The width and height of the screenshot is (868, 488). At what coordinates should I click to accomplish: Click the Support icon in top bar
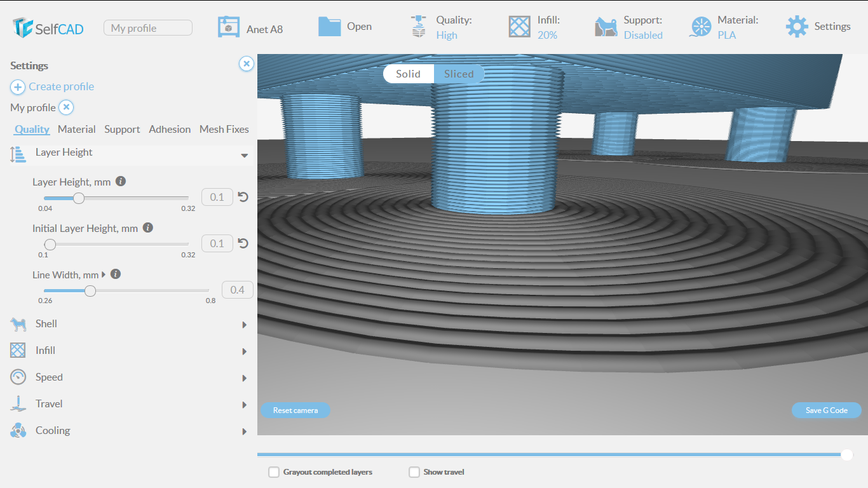(x=606, y=27)
